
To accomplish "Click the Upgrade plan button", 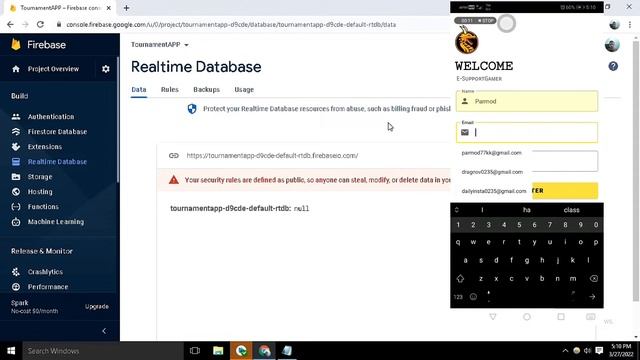I will [97, 307].
